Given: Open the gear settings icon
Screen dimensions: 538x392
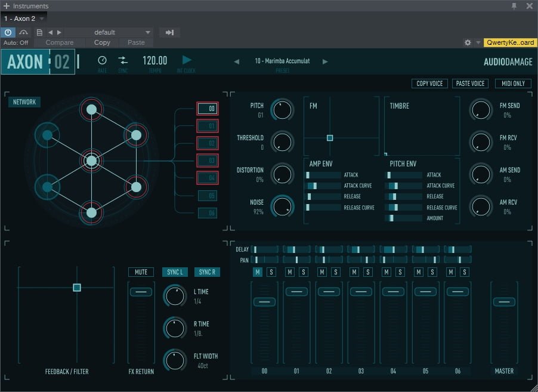Looking at the screenshot, I should (x=468, y=42).
